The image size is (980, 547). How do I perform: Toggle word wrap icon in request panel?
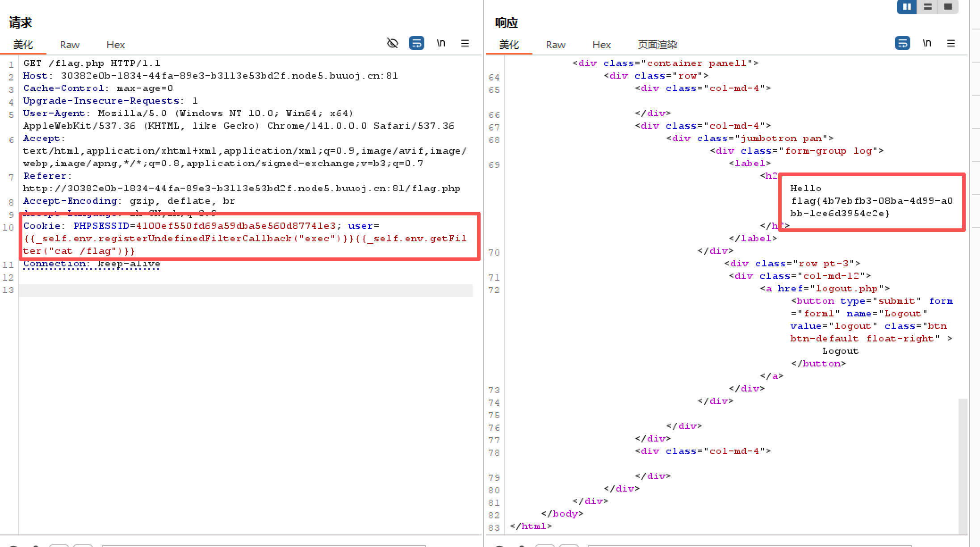[416, 43]
